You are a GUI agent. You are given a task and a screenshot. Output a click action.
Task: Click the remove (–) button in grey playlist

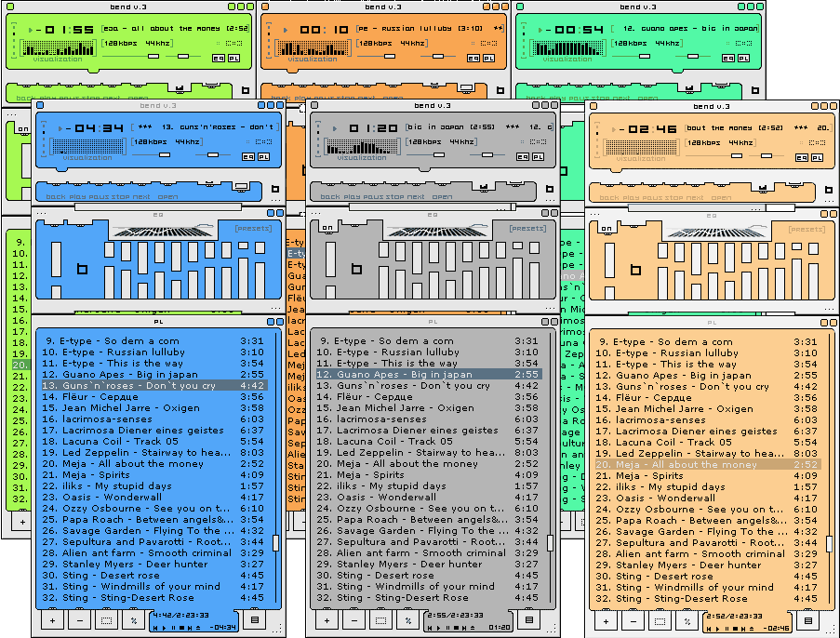point(354,620)
